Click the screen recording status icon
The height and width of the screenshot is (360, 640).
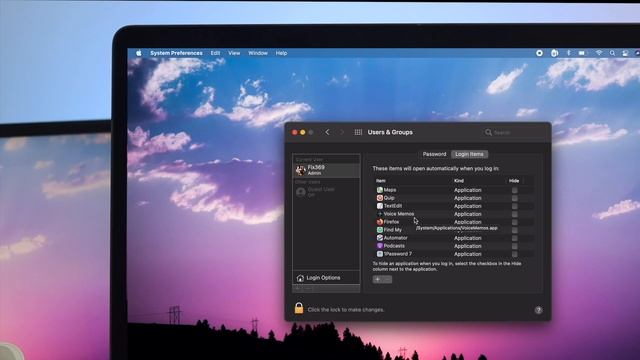pos(539,53)
